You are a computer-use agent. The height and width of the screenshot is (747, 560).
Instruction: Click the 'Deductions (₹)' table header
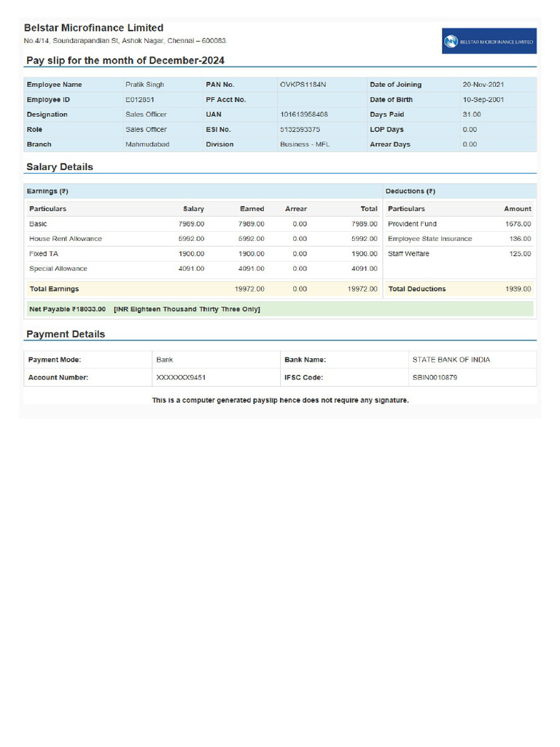(x=411, y=191)
